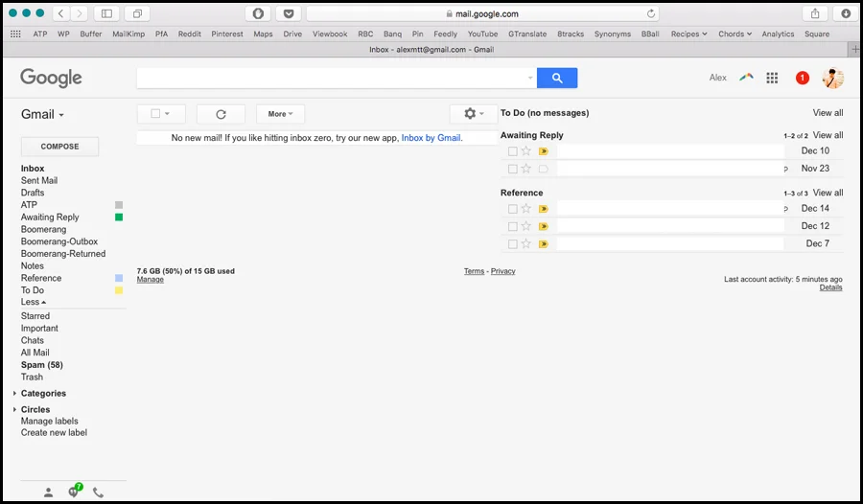The image size is (863, 504).
Task: Check the Dec 10 message checkbox
Action: (x=512, y=151)
